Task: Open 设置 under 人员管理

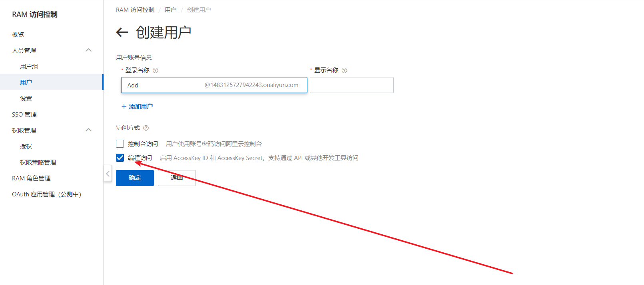Action: tap(26, 99)
